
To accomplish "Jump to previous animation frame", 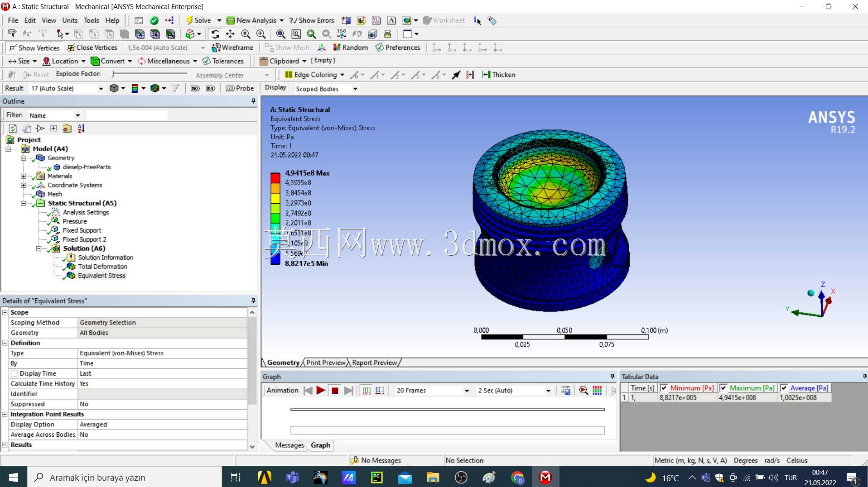I will pos(308,390).
